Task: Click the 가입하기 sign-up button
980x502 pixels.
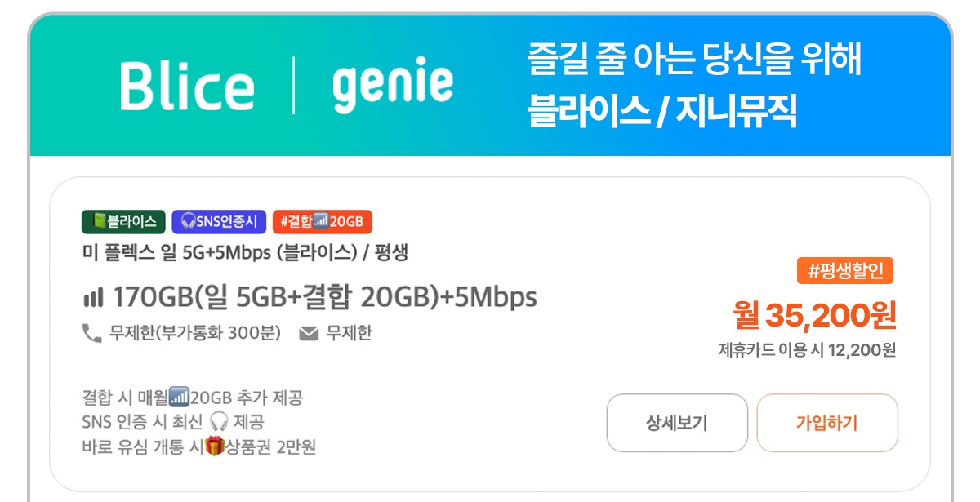Action: point(827,423)
